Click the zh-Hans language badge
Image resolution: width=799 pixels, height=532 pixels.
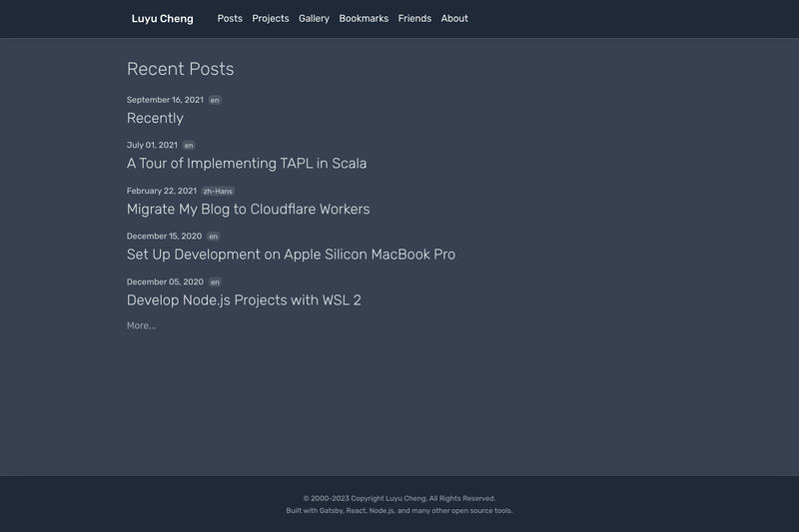218,192
